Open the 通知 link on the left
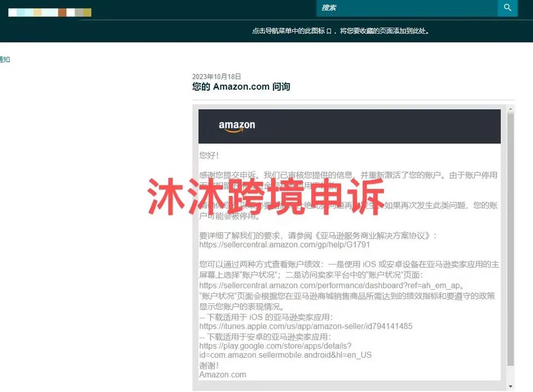533x392 pixels. pyautogui.click(x=5, y=59)
